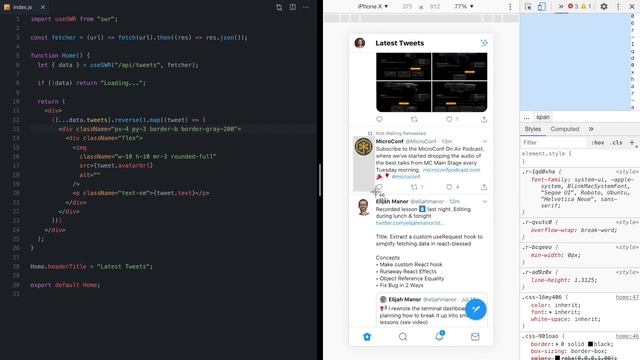Like the MicroConf tweet
Screen dimensions: 640x360
click(x=449, y=187)
